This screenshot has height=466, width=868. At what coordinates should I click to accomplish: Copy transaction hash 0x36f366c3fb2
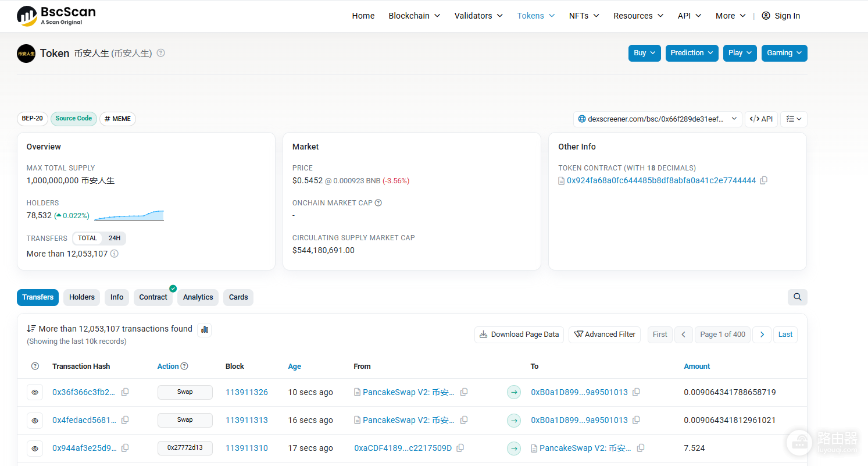point(125,392)
